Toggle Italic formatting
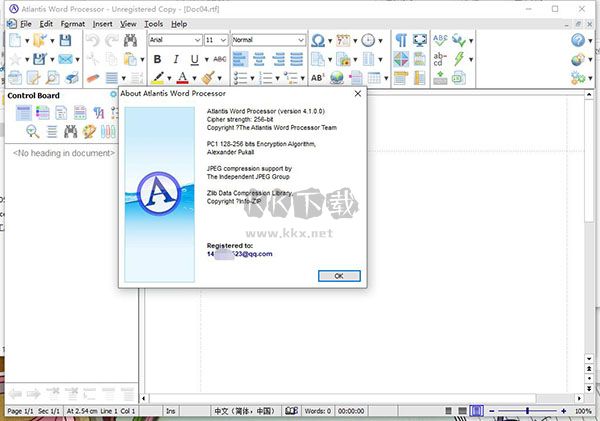Image resolution: width=600 pixels, height=421 pixels. [175, 59]
